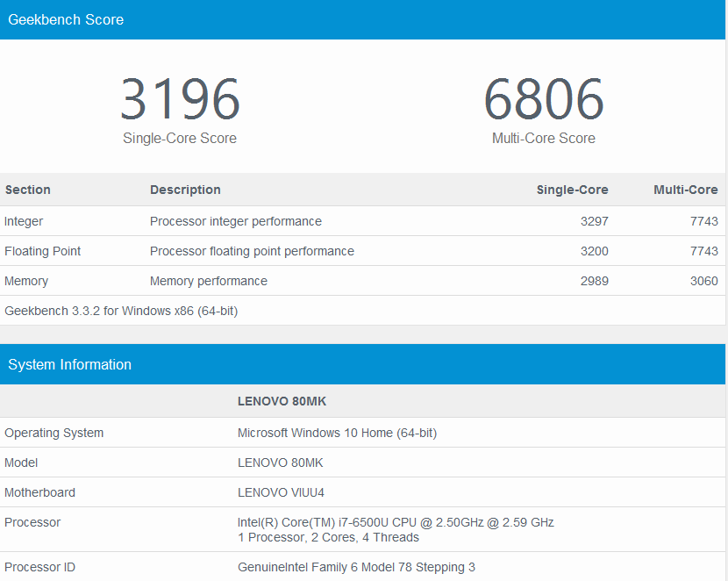Select "LENOVO 80MK" value in Model row
The width and height of the screenshot is (728, 581).
click(281, 463)
